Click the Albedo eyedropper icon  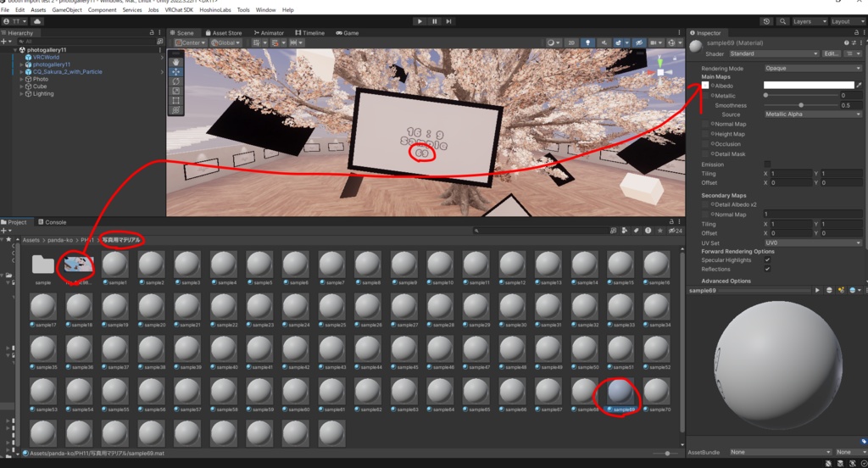pos(859,86)
